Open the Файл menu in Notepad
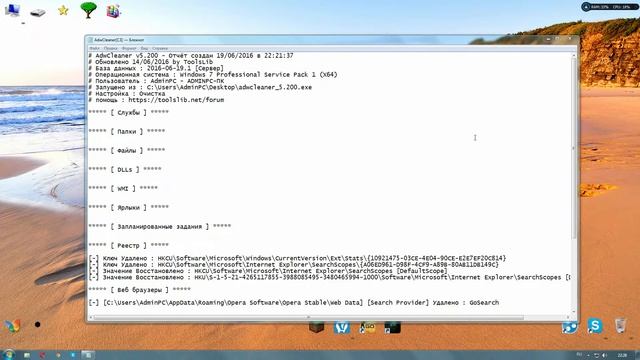Image resolution: width=640 pixels, height=360 pixels. point(94,49)
